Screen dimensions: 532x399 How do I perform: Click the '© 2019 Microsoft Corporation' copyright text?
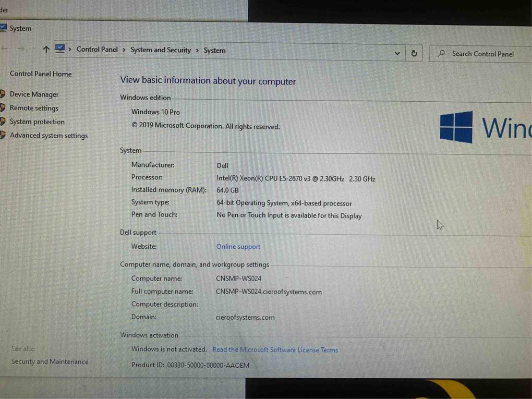205,126
